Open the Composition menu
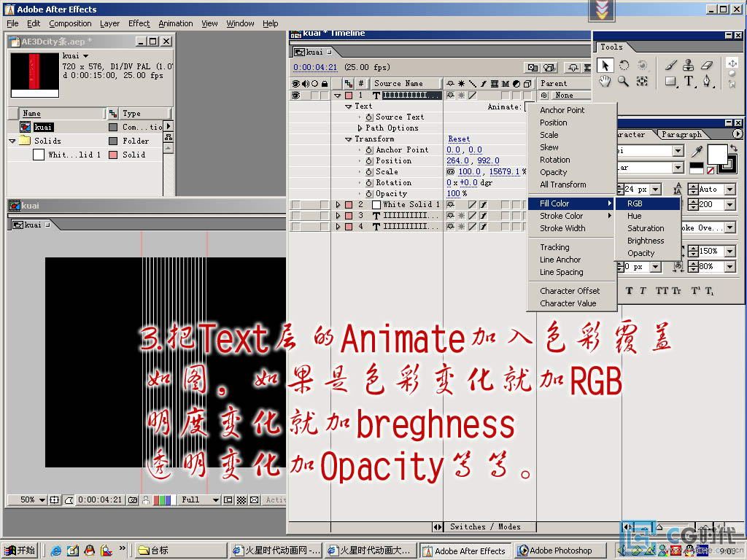The width and height of the screenshot is (747, 560). pyautogui.click(x=70, y=23)
